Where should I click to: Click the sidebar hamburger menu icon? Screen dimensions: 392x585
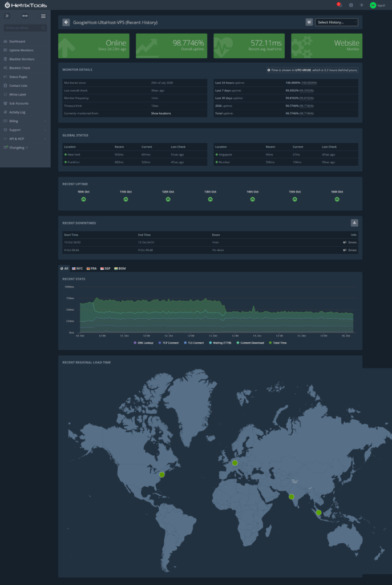click(43, 15)
